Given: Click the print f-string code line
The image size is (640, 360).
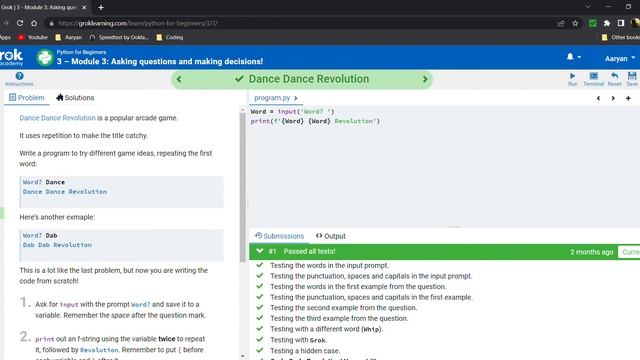Looking at the screenshot, I should coord(315,121).
